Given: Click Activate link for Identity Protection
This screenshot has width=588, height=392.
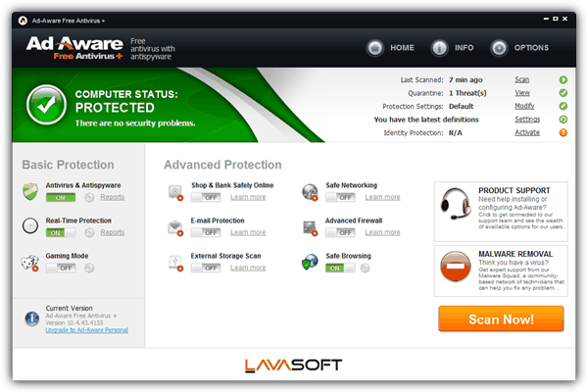Looking at the screenshot, I should 527,132.
